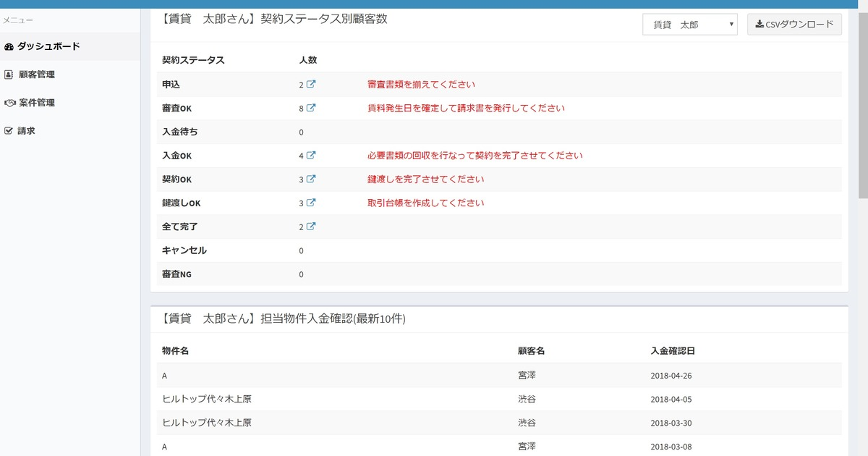Open external link icon beside 契約OK count
868x456 pixels.
[311, 179]
